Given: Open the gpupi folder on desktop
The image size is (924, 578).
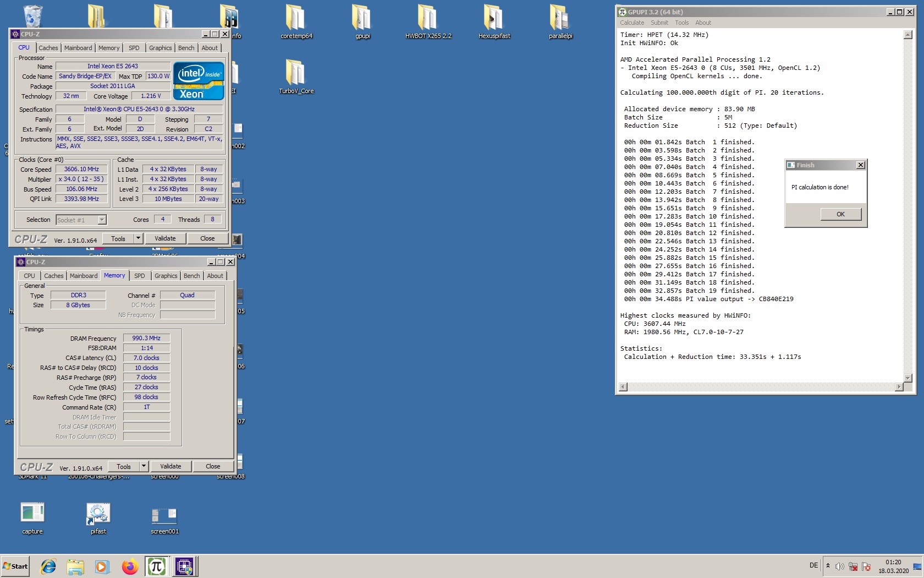Looking at the screenshot, I should pyautogui.click(x=362, y=22).
